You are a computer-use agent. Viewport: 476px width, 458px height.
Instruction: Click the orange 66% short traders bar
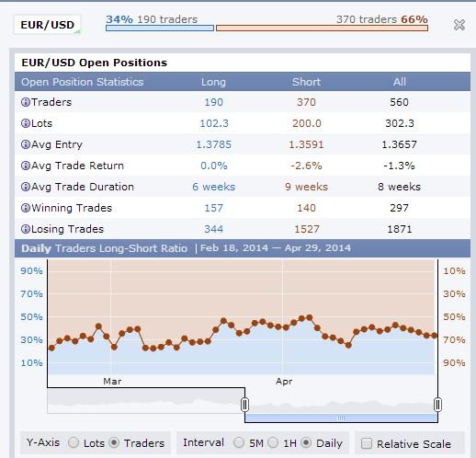click(322, 29)
